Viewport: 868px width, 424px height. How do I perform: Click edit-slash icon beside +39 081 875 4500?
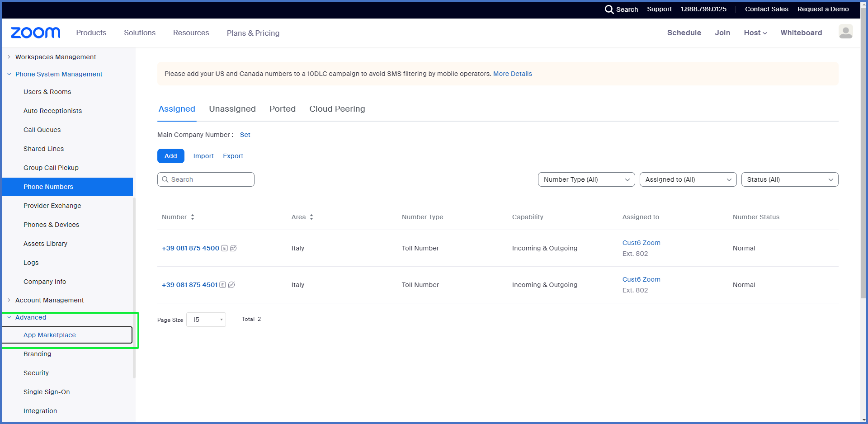pyautogui.click(x=233, y=248)
